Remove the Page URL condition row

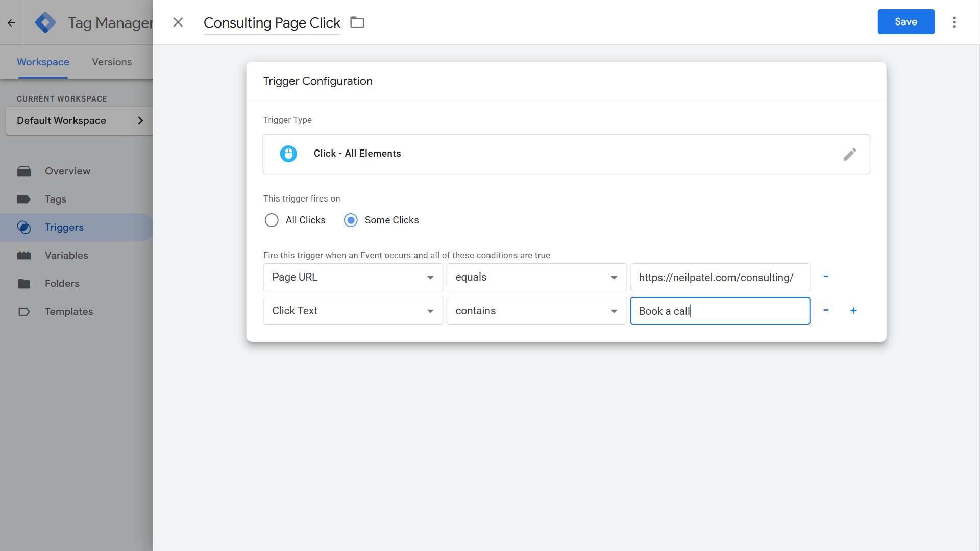(x=826, y=277)
